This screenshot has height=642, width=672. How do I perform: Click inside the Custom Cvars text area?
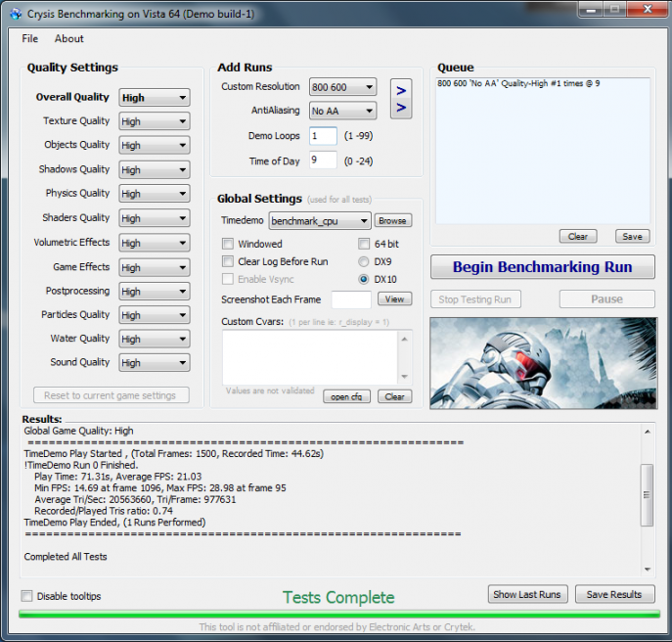(x=310, y=357)
